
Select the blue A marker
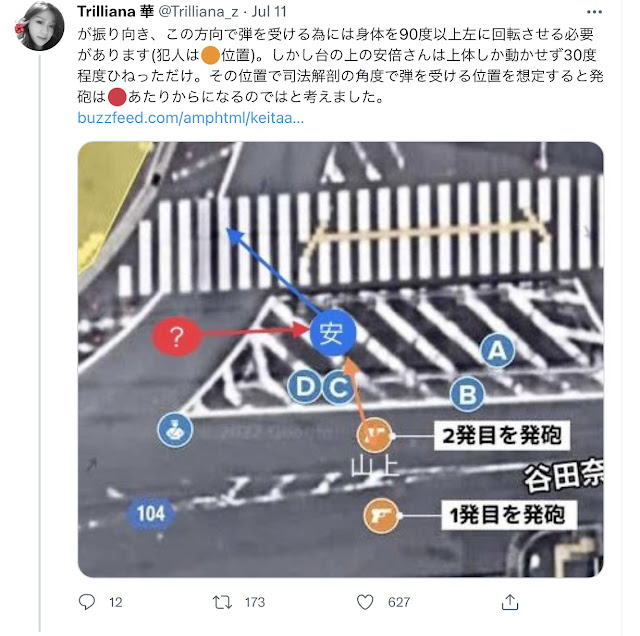[497, 350]
